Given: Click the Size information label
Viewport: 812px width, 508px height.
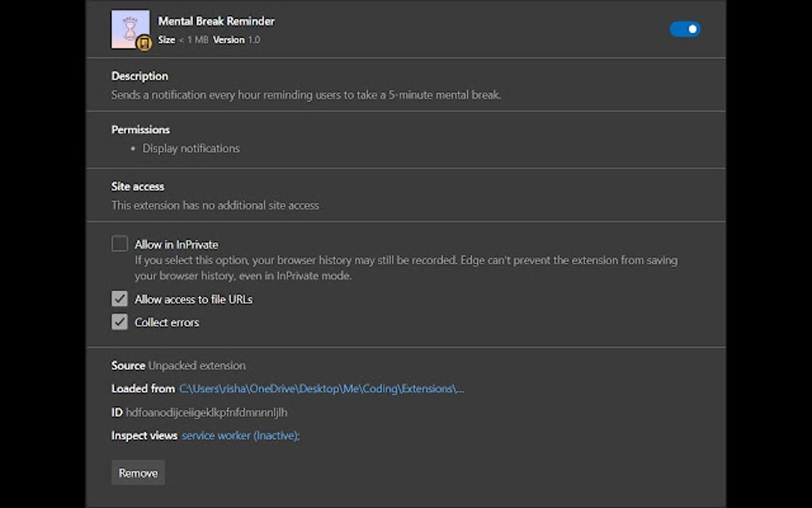Looking at the screenshot, I should pos(181,39).
